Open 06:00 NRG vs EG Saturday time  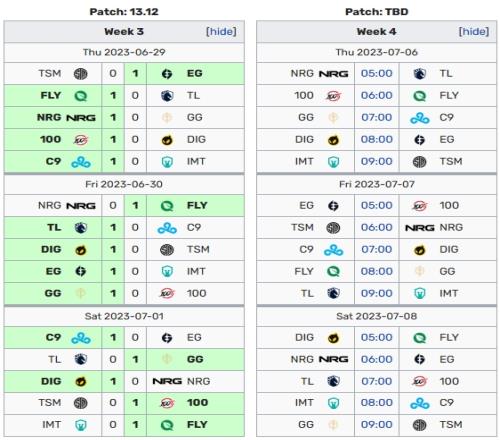click(377, 359)
